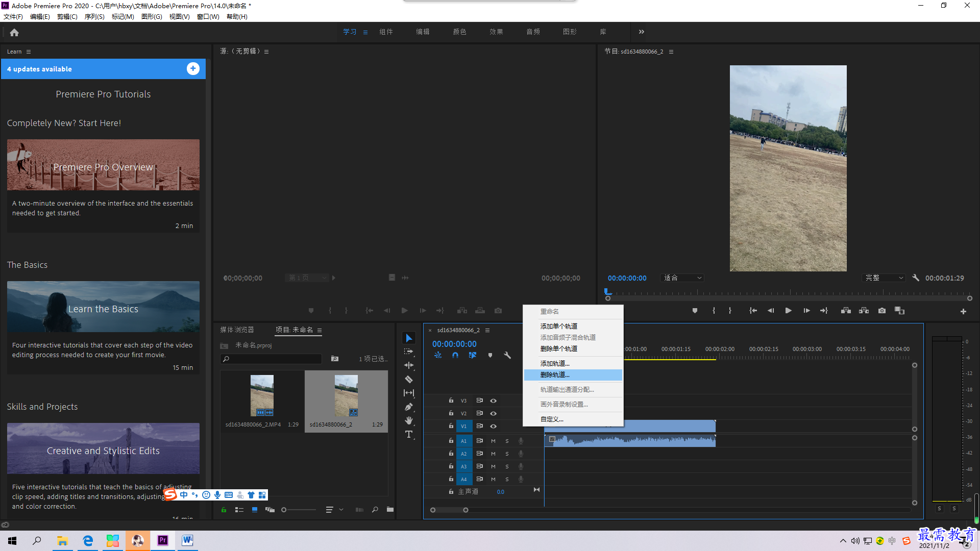The width and height of the screenshot is (980, 551).
Task: Click the program monitor playhead scrubber
Action: (607, 292)
